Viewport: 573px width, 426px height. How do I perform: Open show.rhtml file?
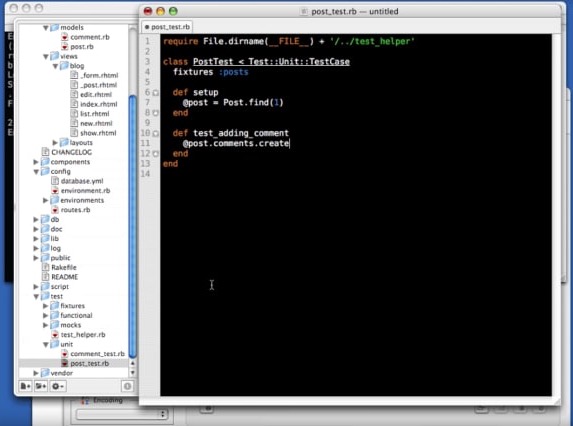(98, 133)
